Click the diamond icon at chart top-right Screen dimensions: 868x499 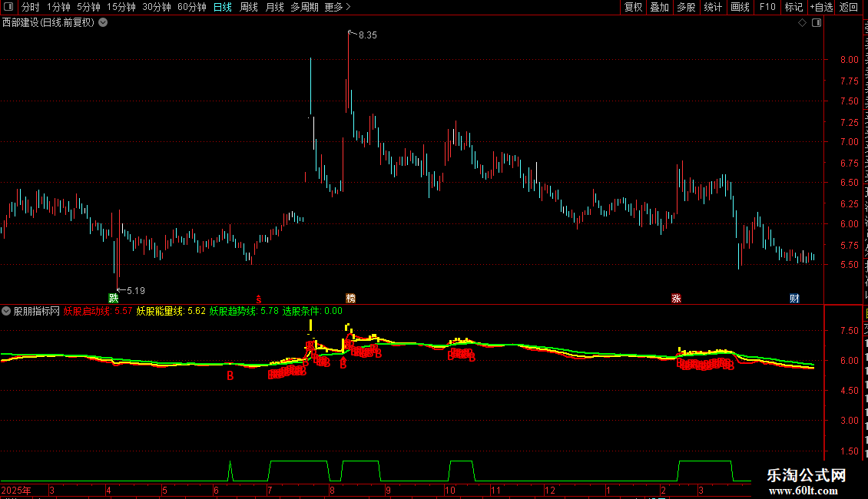click(x=802, y=23)
